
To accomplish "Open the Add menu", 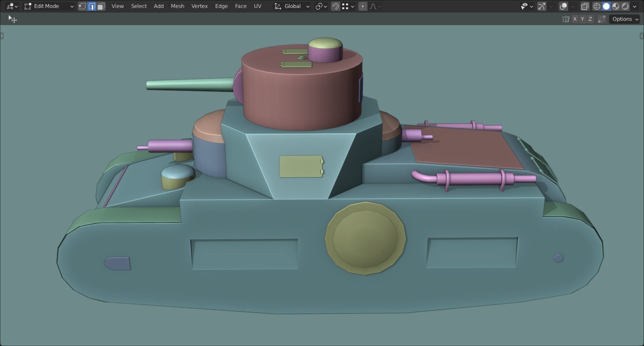I will 159,6.
